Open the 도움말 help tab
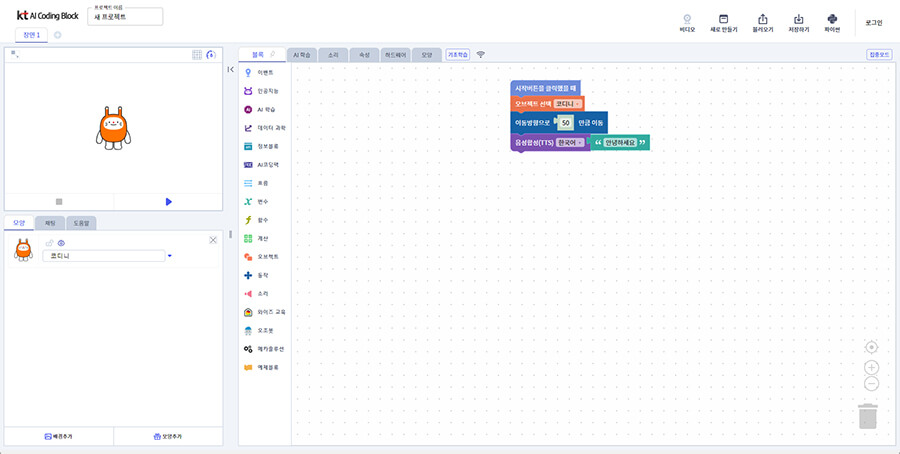 [x=81, y=223]
